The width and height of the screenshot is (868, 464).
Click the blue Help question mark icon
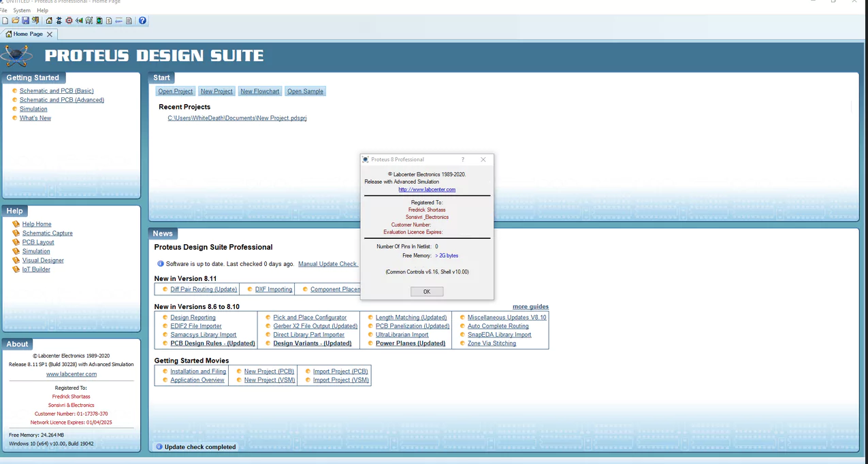pos(142,20)
